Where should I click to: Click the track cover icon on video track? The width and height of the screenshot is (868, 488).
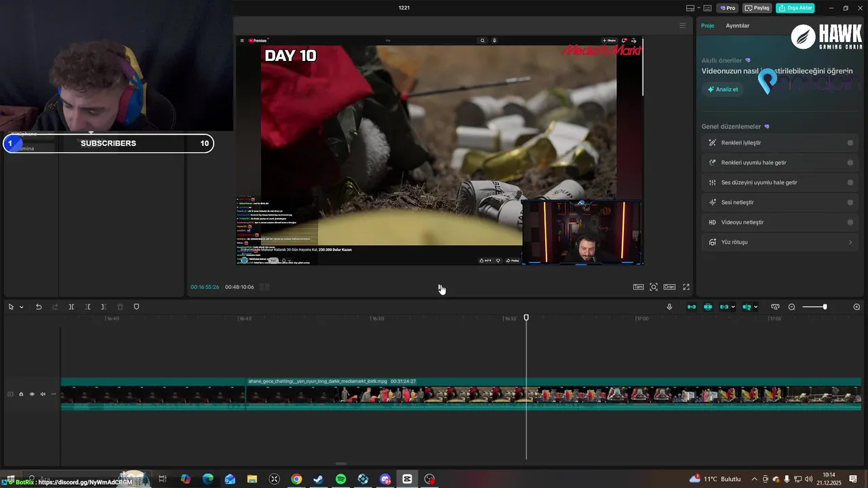point(10,394)
